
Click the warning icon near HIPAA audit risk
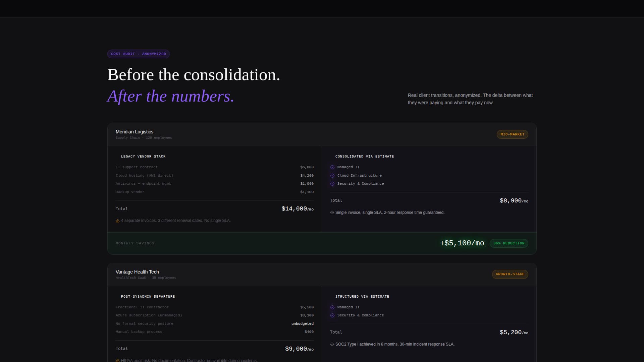(x=117, y=360)
